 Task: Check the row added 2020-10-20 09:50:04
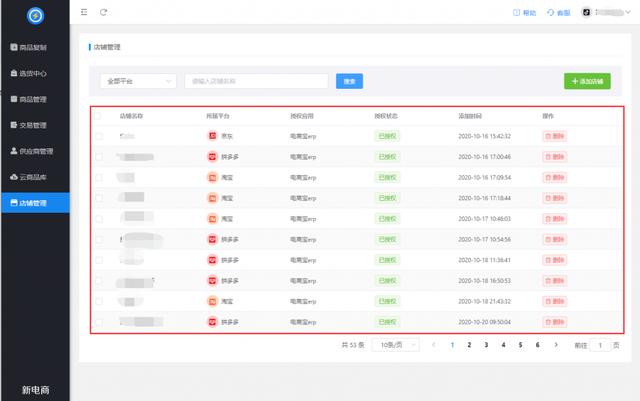(x=99, y=322)
